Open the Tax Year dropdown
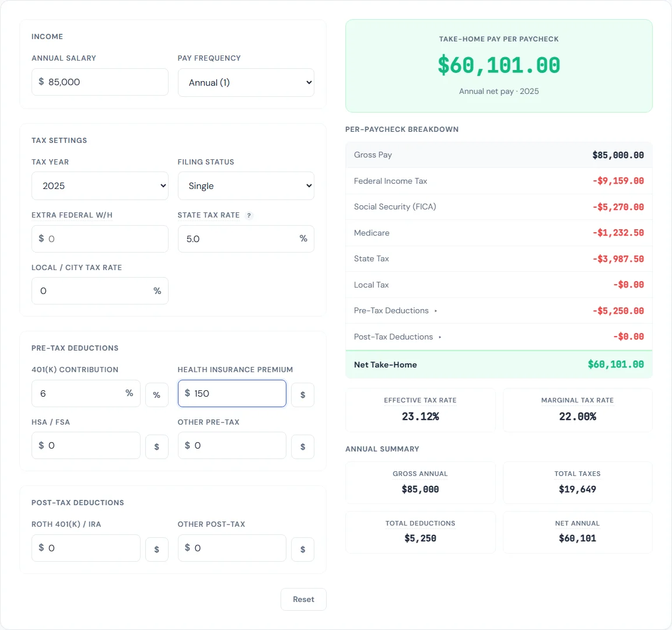Image resolution: width=672 pixels, height=630 pixels. [x=100, y=185]
